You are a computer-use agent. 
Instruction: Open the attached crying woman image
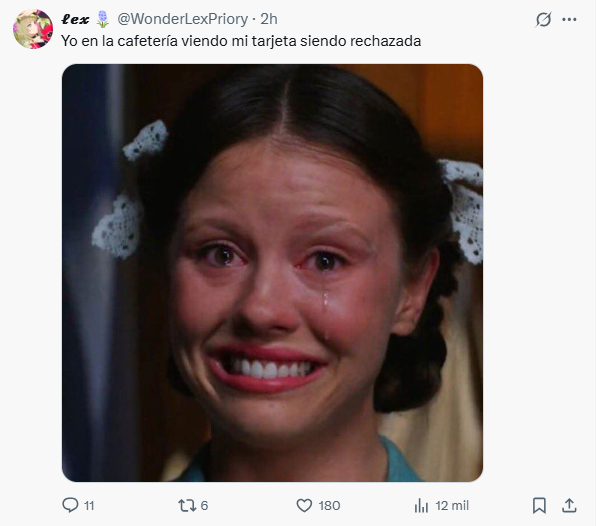coord(273,273)
